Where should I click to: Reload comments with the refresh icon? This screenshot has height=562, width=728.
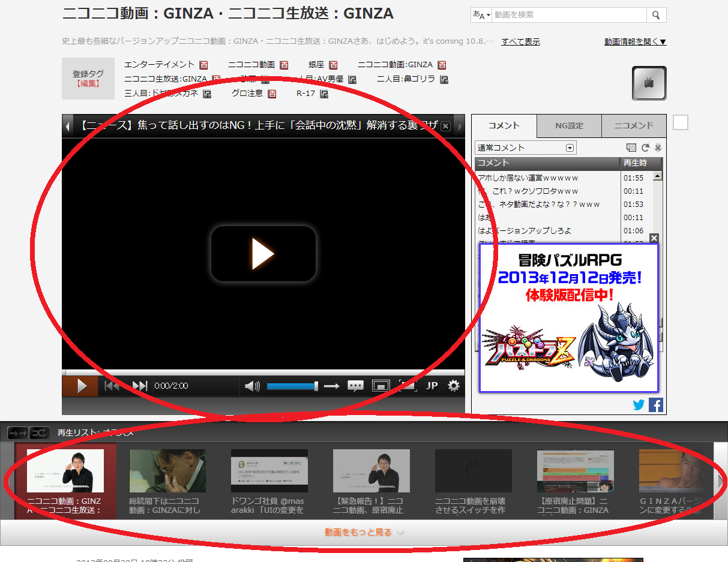645,148
